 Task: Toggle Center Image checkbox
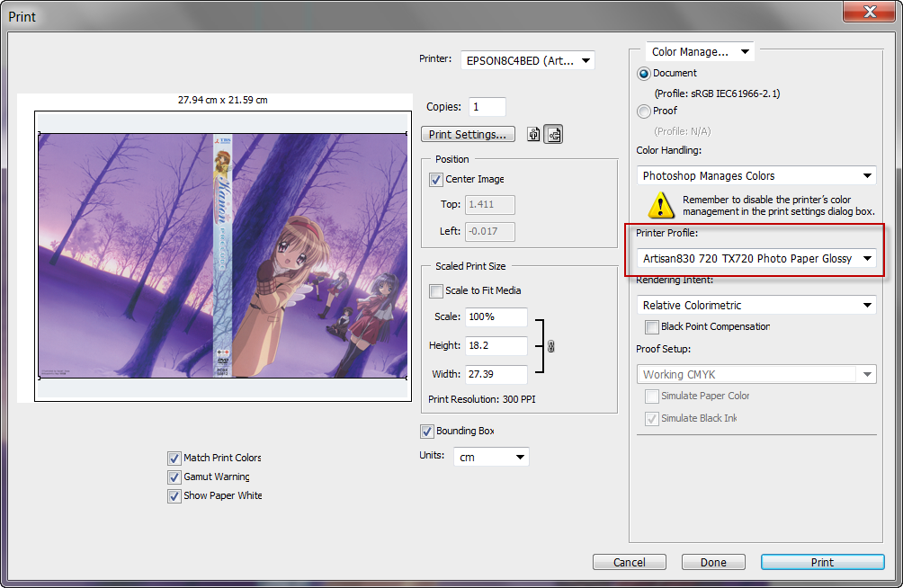(436, 180)
